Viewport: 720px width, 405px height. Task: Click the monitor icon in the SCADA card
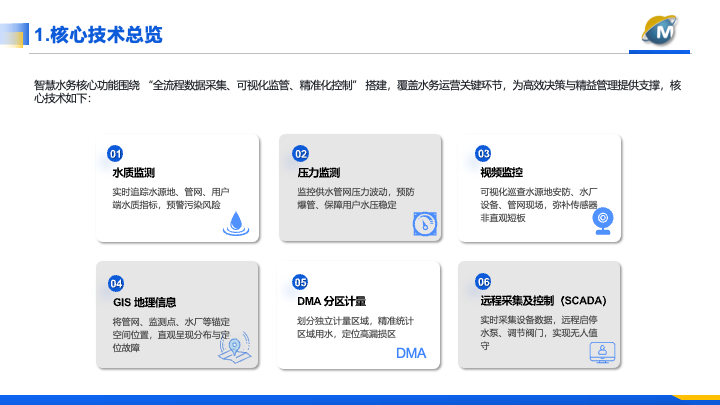[603, 352]
